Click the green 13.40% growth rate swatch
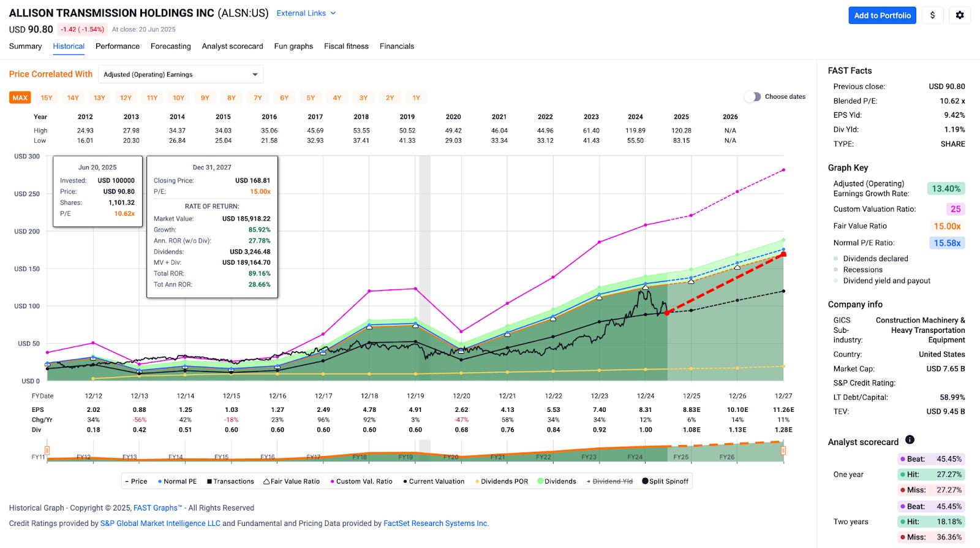This screenshot has height=548, width=980. pos(946,189)
